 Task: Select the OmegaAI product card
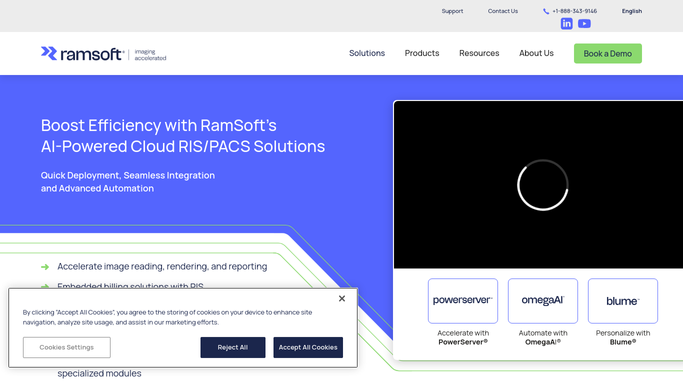point(543,301)
